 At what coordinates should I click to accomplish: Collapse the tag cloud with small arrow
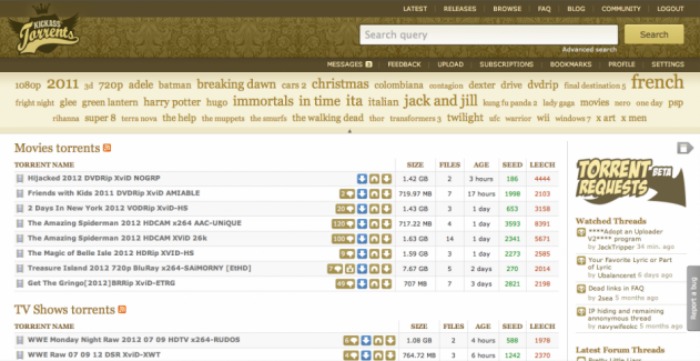tap(350, 131)
